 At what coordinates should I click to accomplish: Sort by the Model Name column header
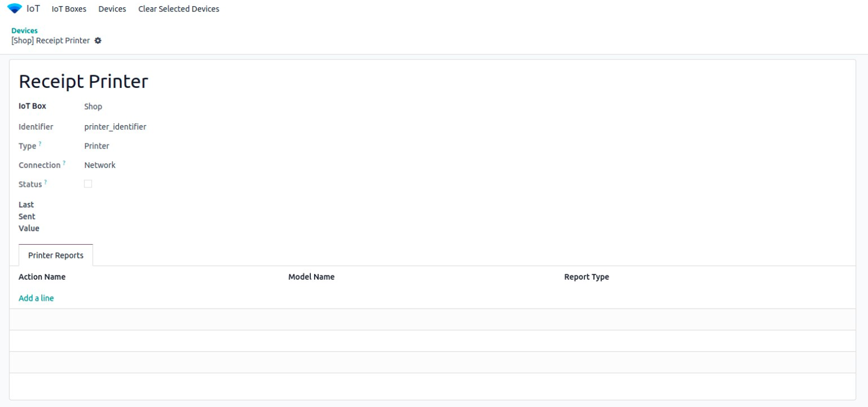pyautogui.click(x=311, y=276)
